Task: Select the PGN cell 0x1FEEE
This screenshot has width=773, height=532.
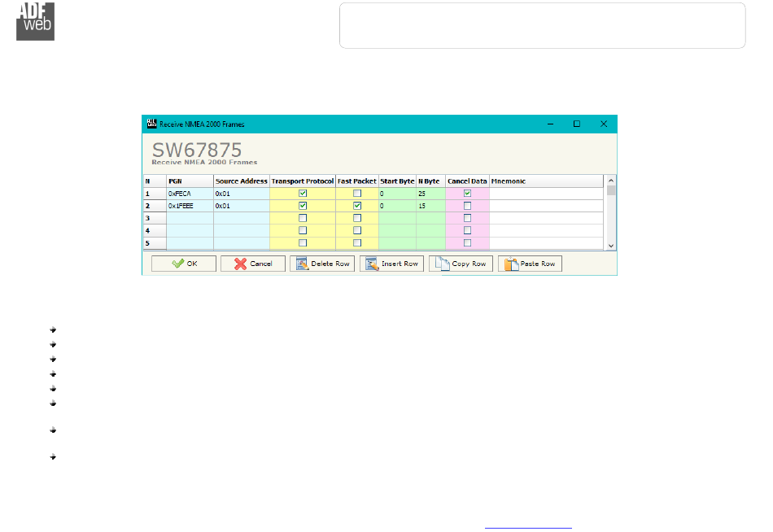Action: pos(190,206)
